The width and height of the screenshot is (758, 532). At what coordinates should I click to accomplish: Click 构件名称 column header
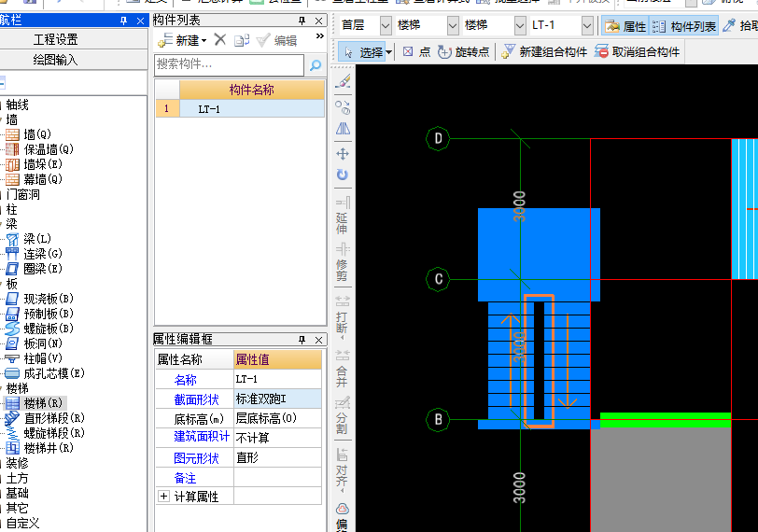[x=251, y=90]
